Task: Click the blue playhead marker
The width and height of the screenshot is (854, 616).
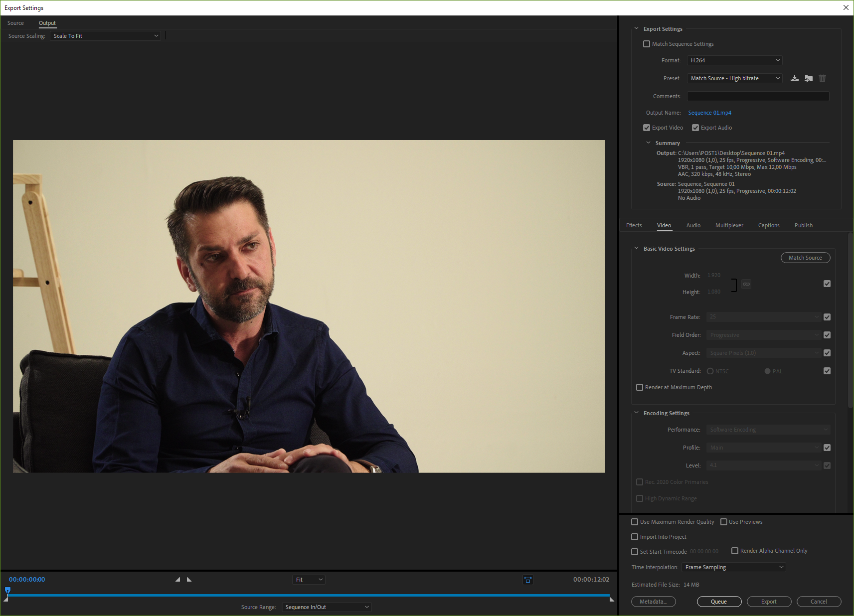Action: [7, 591]
